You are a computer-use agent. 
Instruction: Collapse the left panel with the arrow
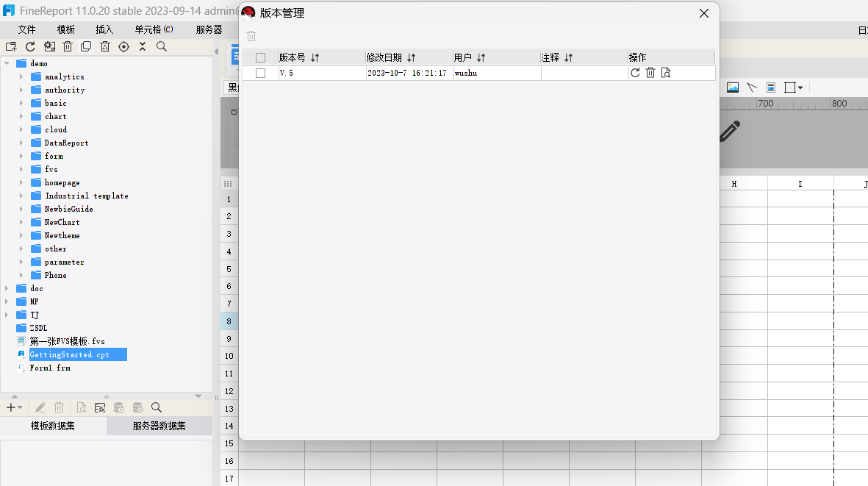(216, 51)
